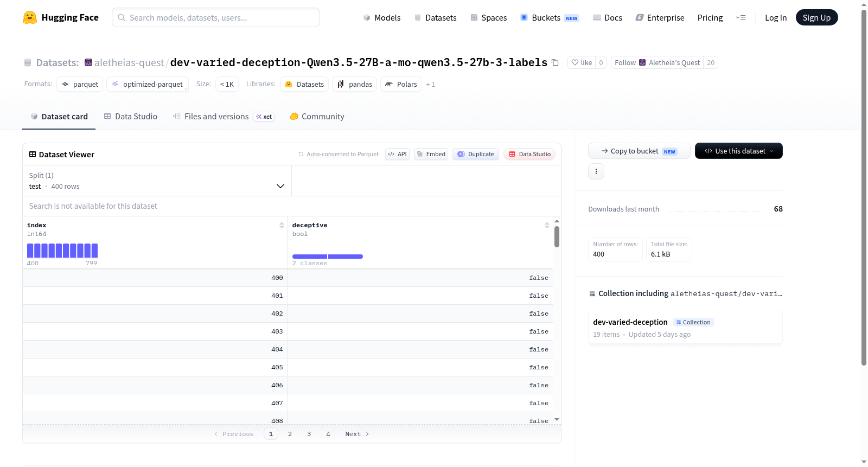Click aletheias-quest organization avatar near title
Screen dimensions: 868x467
pos(88,62)
